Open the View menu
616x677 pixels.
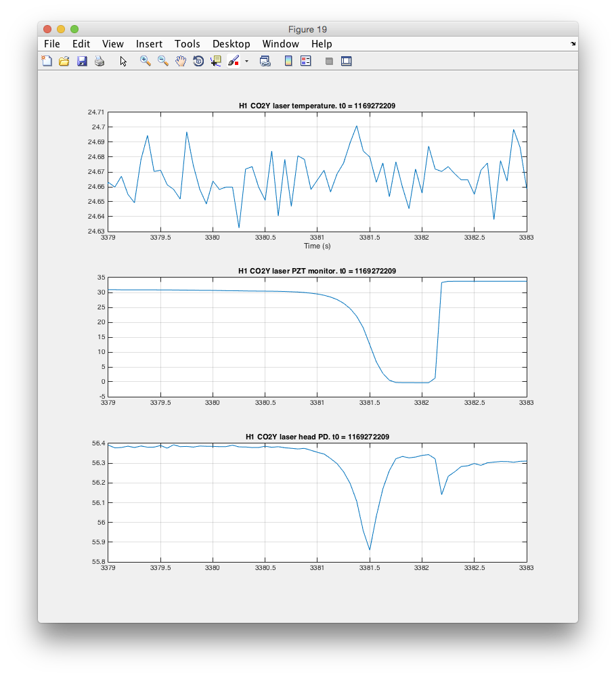pyautogui.click(x=113, y=44)
